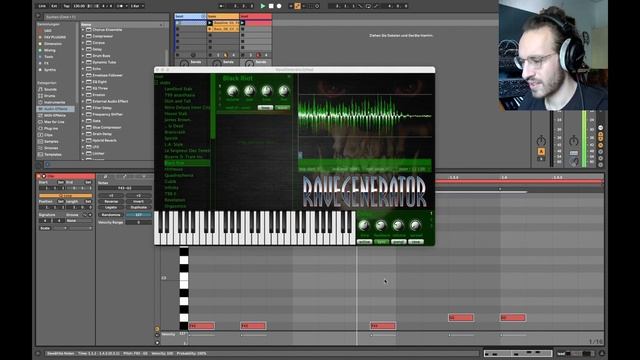This screenshot has height=360, width=640.
Task: Open the Sounds category icon in the browser
Action: pyautogui.click(x=40, y=89)
